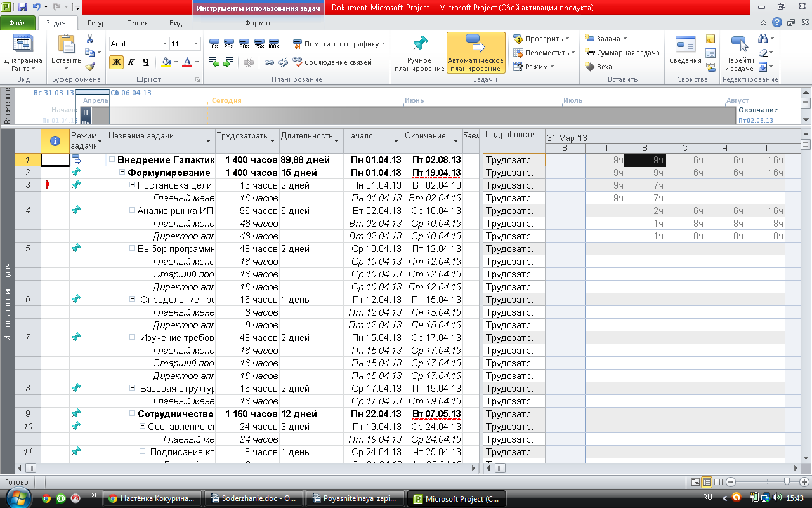Viewport: 812px width, 508px height.
Task: Toggle italic formatting (К)
Action: click(131, 62)
